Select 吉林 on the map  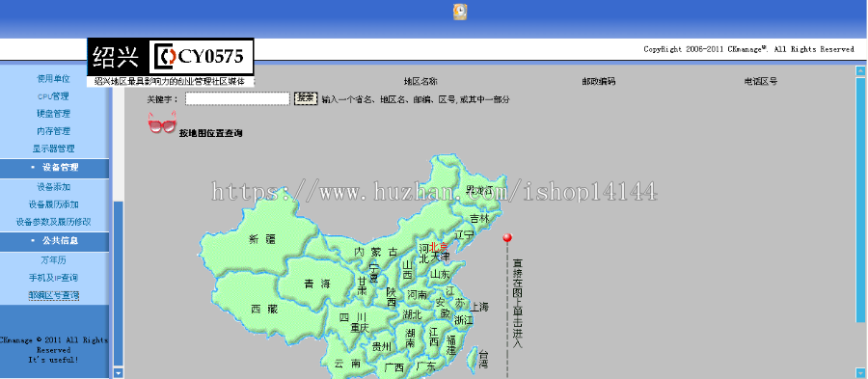(x=479, y=219)
